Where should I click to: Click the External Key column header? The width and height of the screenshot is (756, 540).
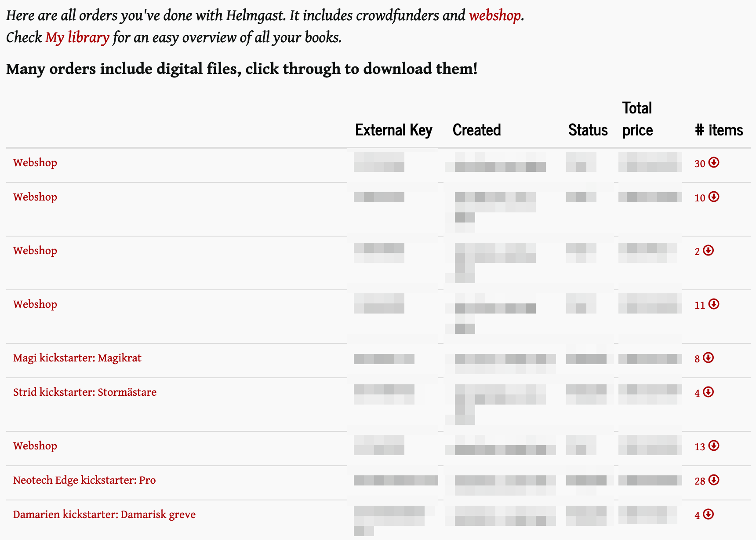tap(394, 130)
